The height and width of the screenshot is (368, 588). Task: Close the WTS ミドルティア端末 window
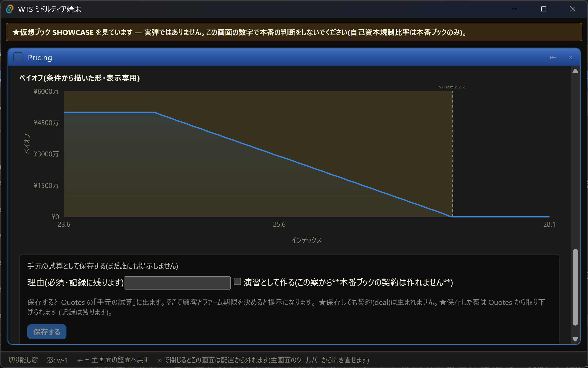(x=573, y=9)
